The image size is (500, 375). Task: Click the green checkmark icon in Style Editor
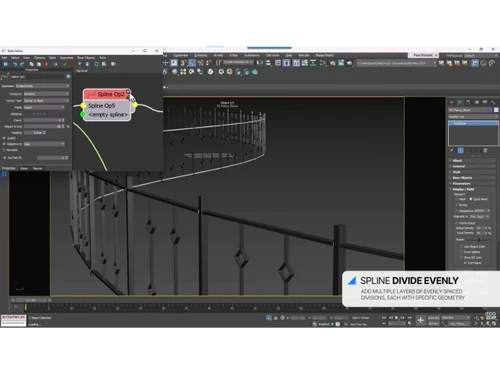click(65, 64)
